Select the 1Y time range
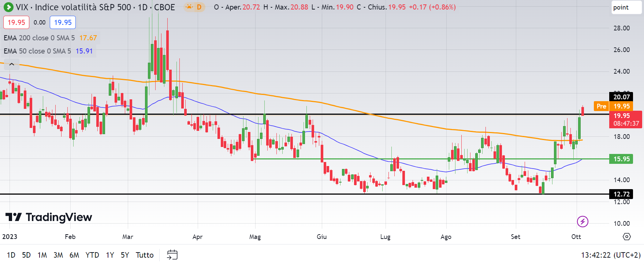 coord(110,255)
